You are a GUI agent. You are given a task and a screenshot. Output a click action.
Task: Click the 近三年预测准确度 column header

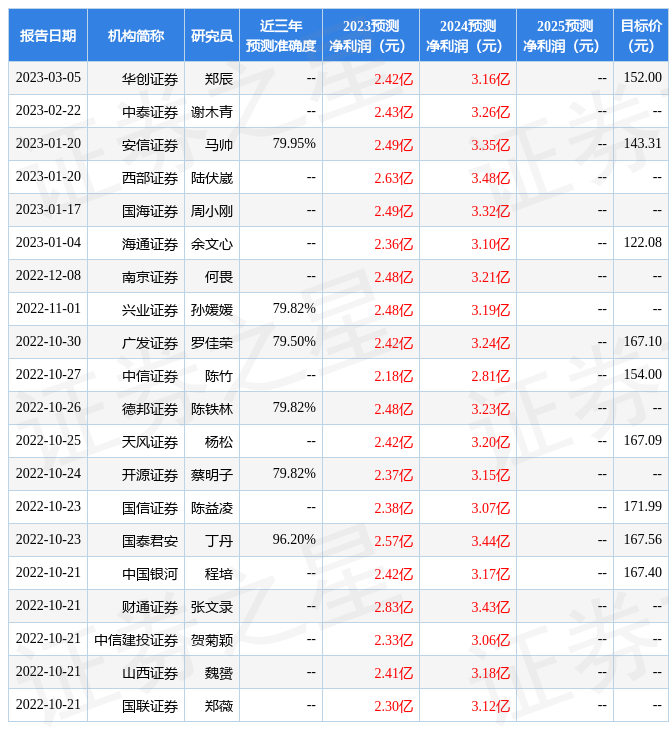281,35
